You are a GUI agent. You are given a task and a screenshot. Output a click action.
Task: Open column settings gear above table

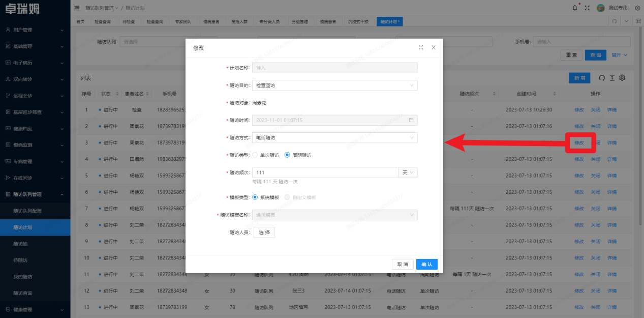(x=622, y=78)
